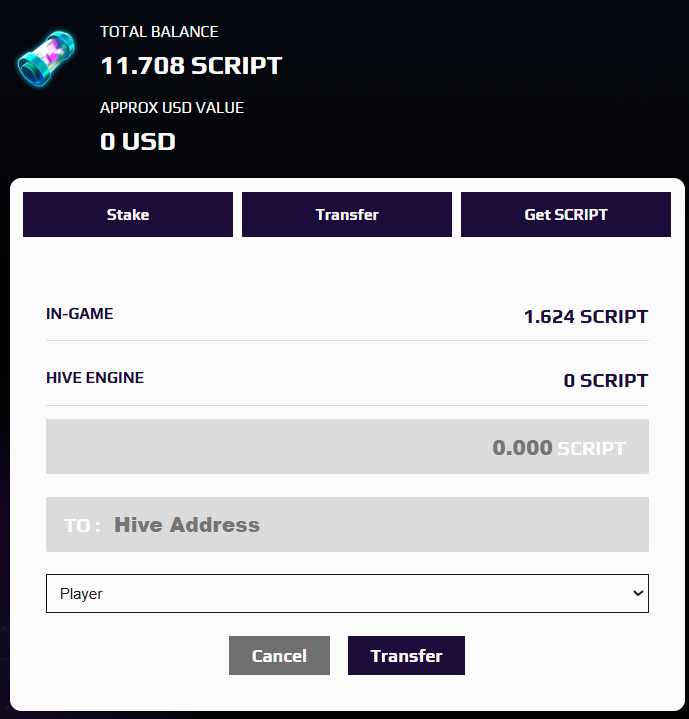
Task: Select the HIVE ENGINE balance row
Action: coord(347,379)
